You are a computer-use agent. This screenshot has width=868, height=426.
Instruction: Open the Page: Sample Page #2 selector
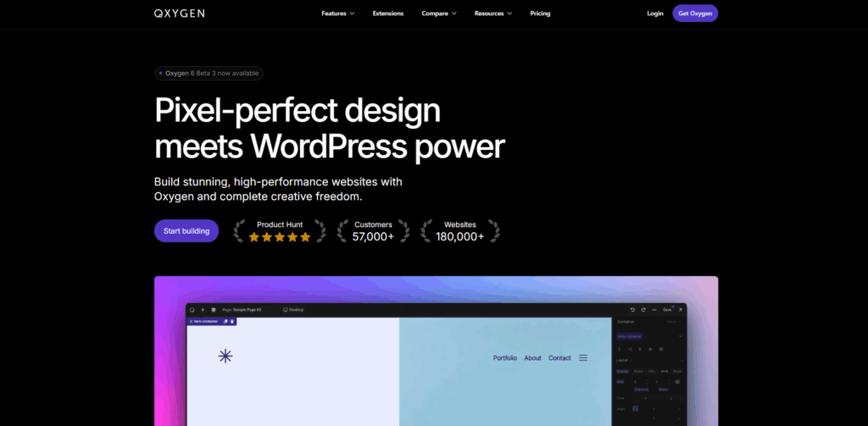point(242,310)
